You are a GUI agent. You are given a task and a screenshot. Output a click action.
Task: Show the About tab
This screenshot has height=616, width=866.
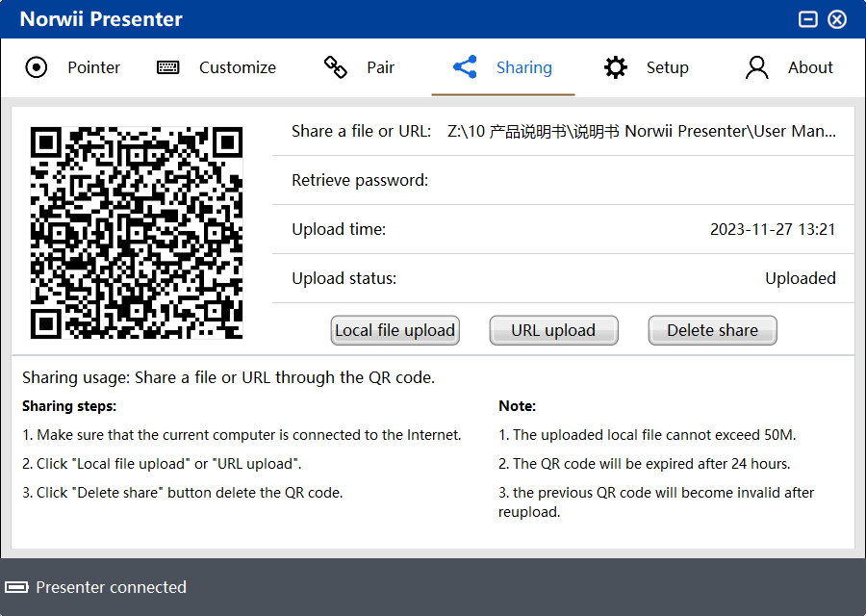tap(789, 67)
